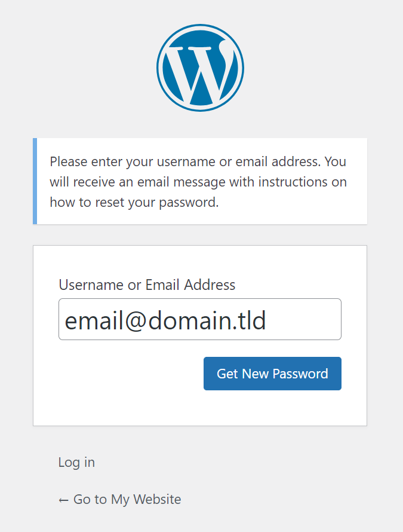This screenshot has height=532, width=403.
Task: Click the circular WordPress icon
Action: tap(200, 68)
